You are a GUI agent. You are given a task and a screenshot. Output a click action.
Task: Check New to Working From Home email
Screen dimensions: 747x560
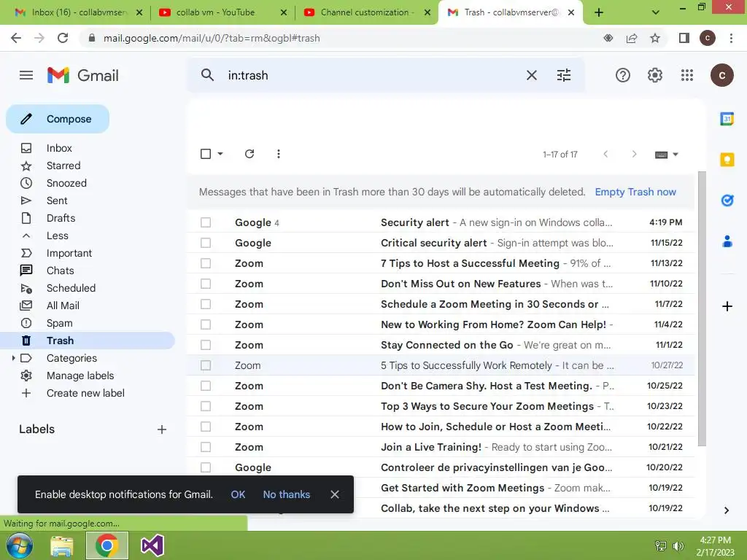tap(206, 324)
